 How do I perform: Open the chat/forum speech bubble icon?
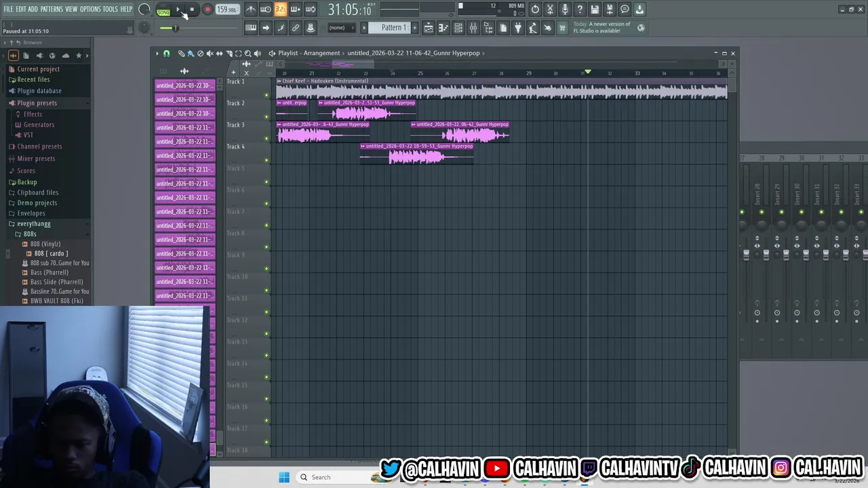[x=625, y=9]
